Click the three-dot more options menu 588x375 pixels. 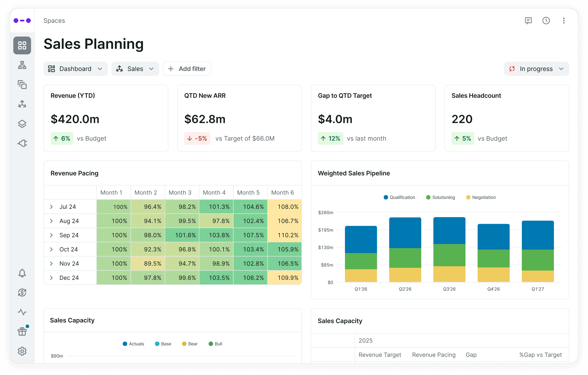point(564,21)
